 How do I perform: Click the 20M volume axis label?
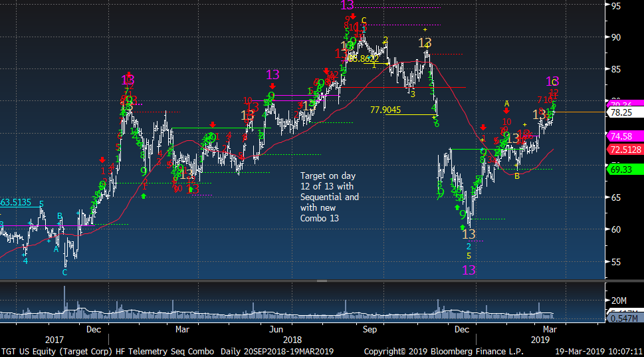[619, 300]
